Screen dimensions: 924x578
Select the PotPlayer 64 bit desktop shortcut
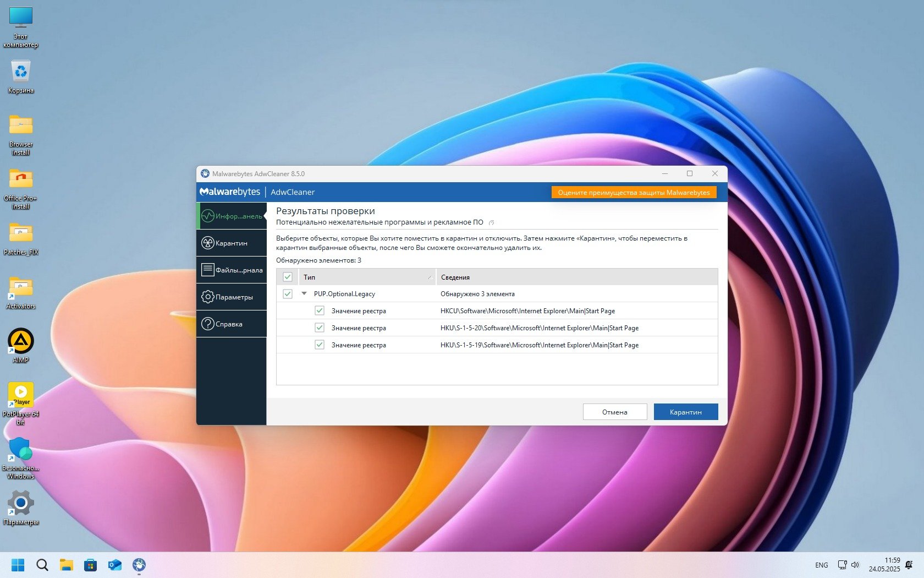(21, 403)
